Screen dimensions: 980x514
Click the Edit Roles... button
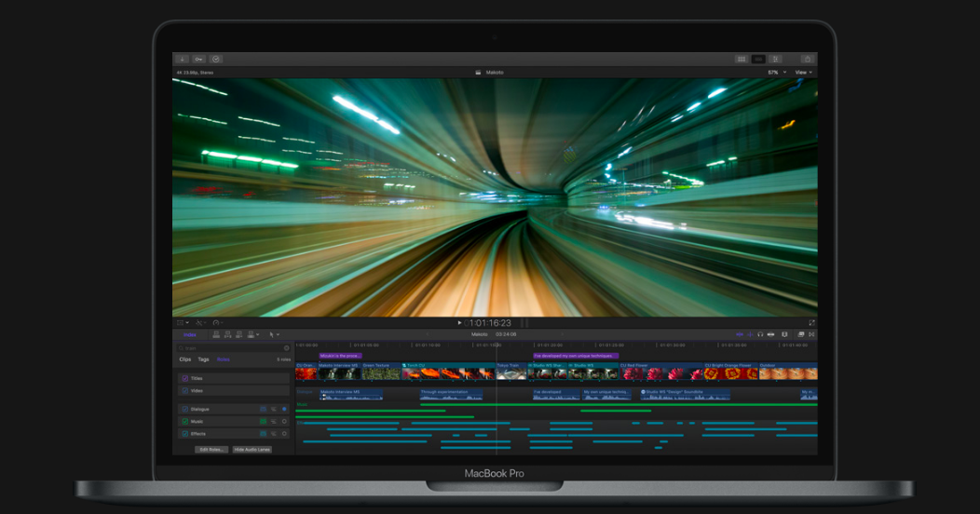pos(211,449)
